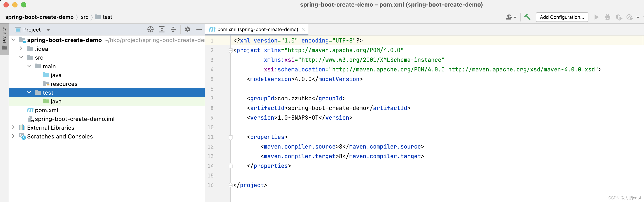644x202 pixels.
Task: Hide the Project tool window
Action: (199, 30)
